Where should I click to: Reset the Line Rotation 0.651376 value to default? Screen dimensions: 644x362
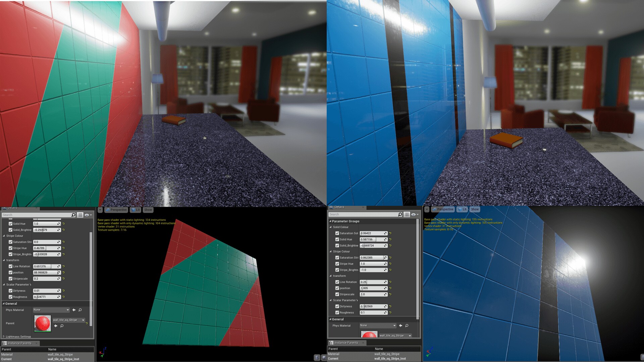[63, 266]
